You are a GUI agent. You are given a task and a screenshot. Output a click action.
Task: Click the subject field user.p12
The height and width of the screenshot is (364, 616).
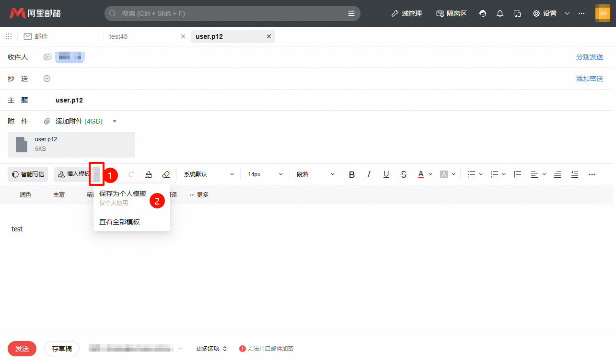click(70, 100)
